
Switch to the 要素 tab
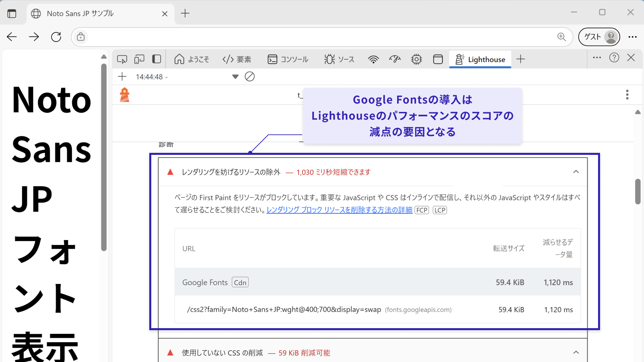237,59
